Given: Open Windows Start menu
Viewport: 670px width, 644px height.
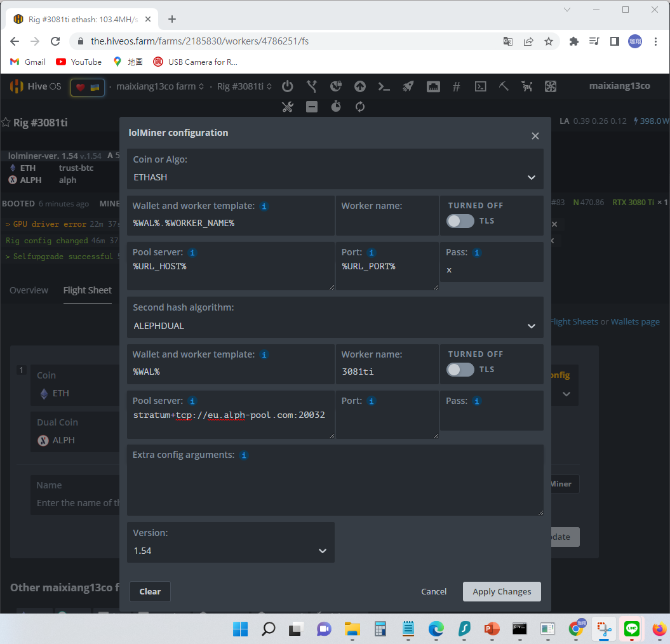Looking at the screenshot, I should tap(240, 629).
